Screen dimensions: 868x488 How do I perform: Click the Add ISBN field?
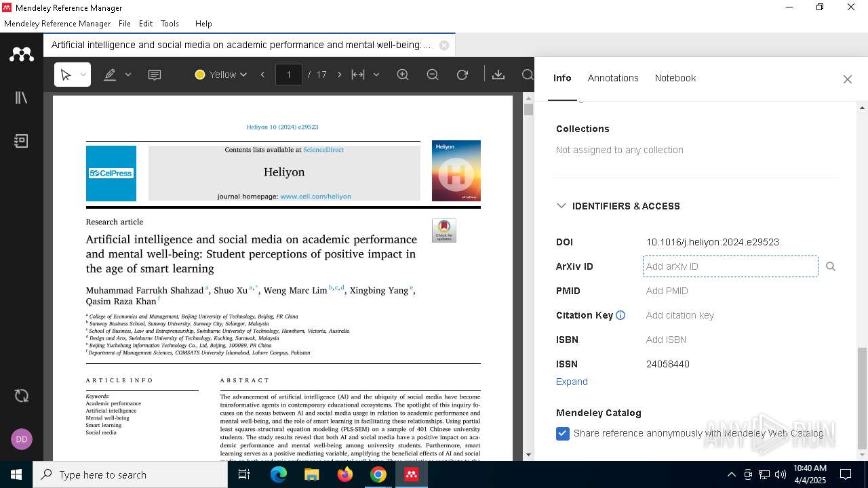pyautogui.click(x=666, y=340)
